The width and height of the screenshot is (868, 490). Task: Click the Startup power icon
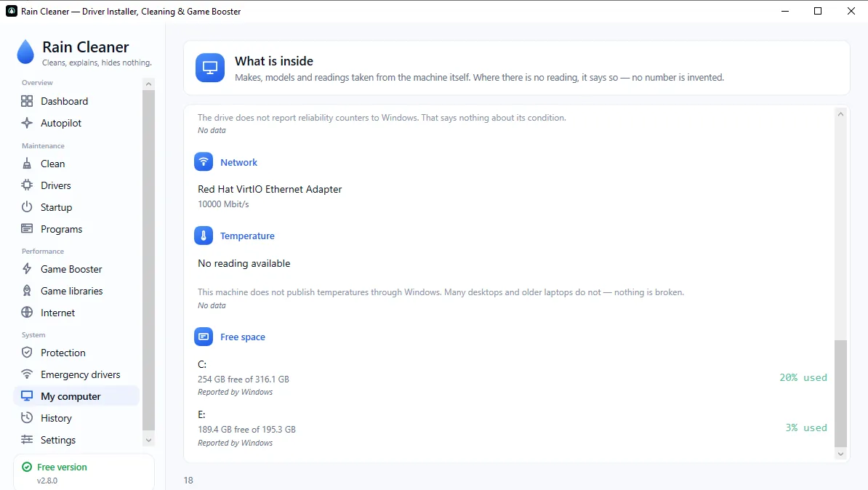point(27,207)
